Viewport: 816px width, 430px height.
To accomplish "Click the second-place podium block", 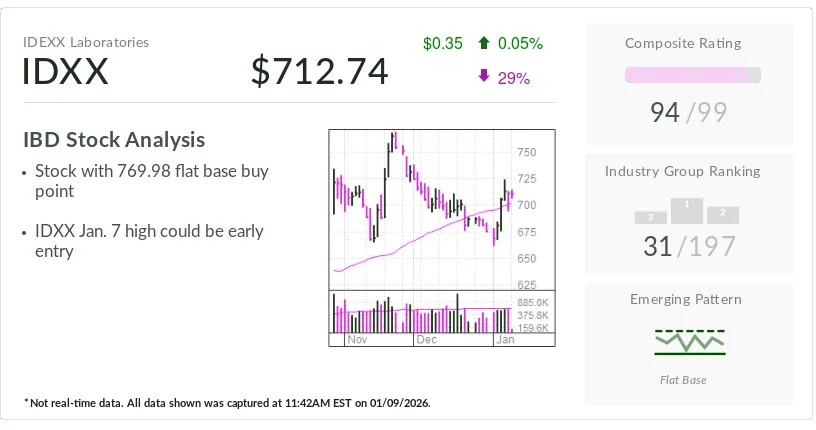I will (722, 214).
